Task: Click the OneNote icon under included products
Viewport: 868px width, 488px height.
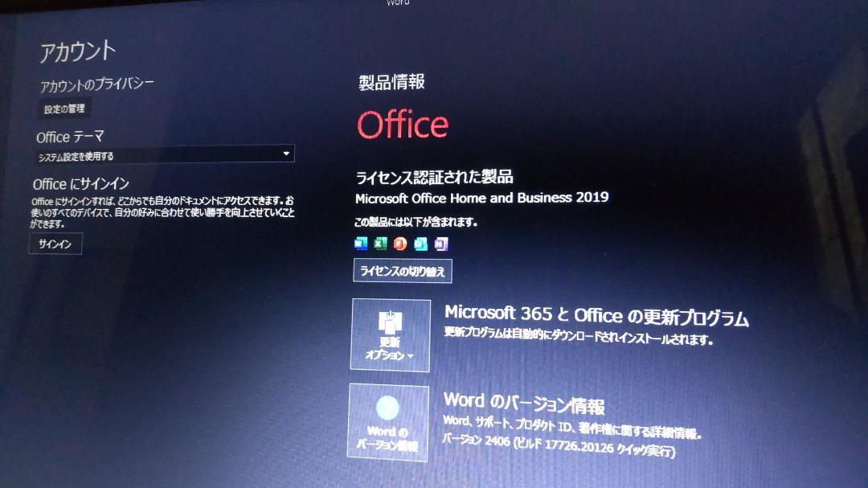Action: tap(441, 244)
